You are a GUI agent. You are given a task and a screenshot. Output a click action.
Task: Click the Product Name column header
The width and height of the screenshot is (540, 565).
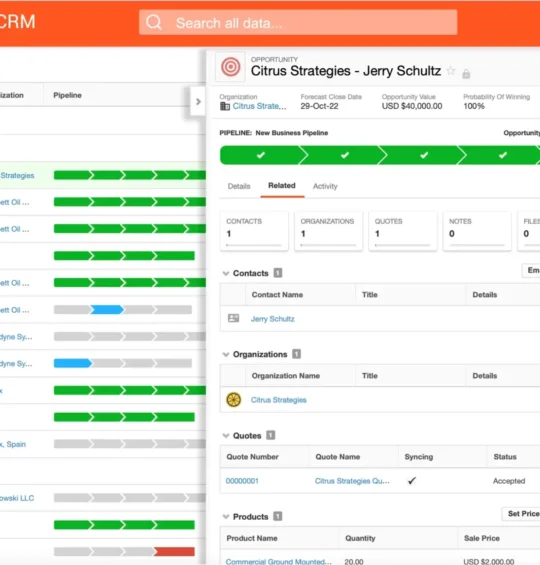[x=252, y=538]
